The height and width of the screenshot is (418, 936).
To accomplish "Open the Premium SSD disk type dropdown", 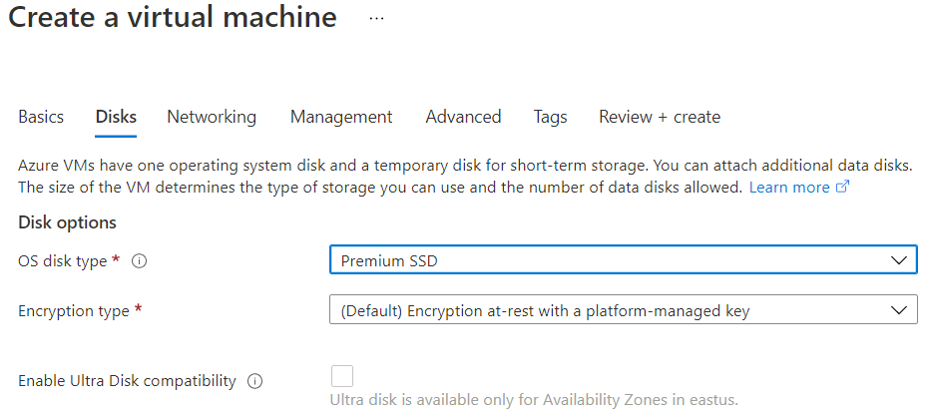I will click(x=623, y=260).
